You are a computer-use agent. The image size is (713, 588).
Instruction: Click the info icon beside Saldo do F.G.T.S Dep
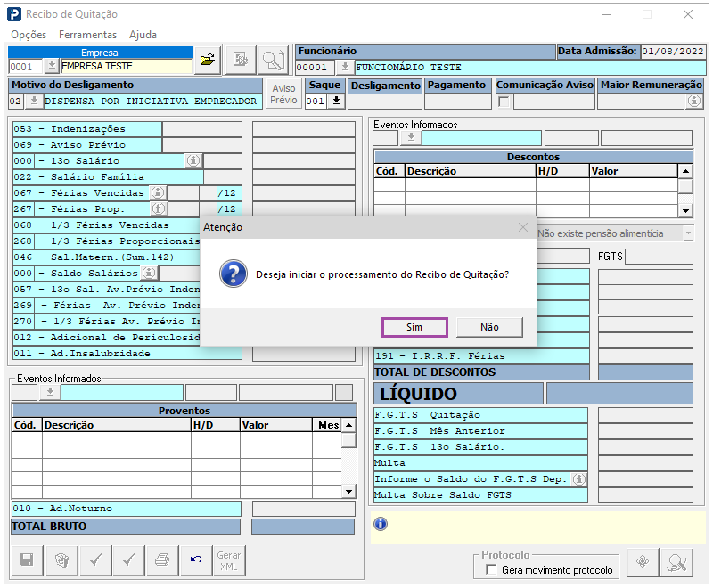578,479
